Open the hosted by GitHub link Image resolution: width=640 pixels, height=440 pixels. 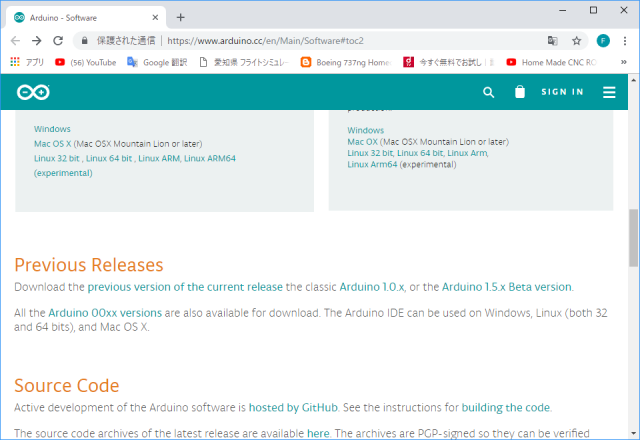[x=293, y=408]
